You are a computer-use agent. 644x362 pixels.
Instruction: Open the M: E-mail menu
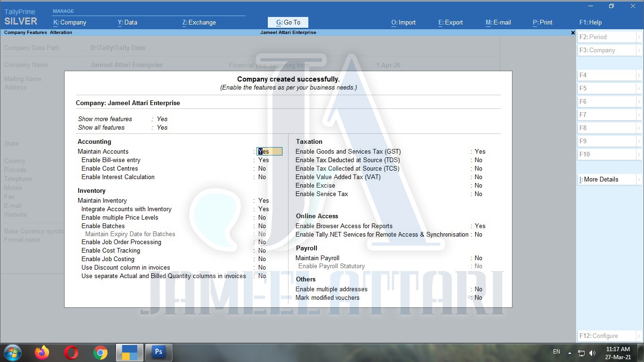(x=498, y=22)
